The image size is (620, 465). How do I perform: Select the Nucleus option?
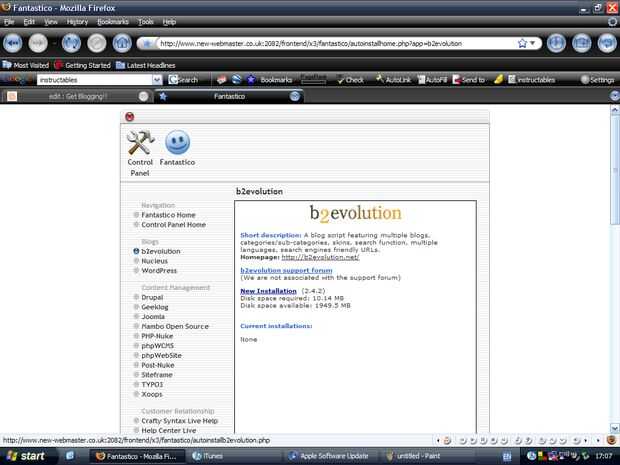[x=155, y=261]
